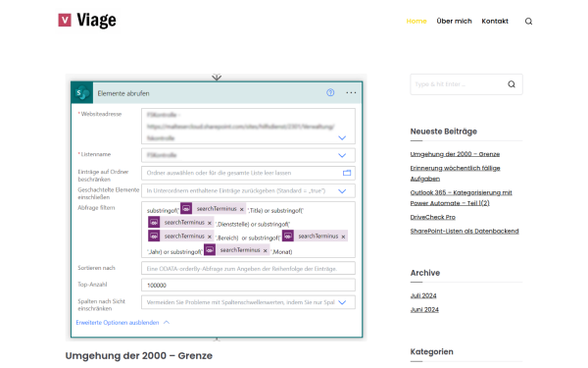Open SharePoint-Listen als Datenbackend post
This screenshot has height=368, width=588.
pyautogui.click(x=465, y=232)
